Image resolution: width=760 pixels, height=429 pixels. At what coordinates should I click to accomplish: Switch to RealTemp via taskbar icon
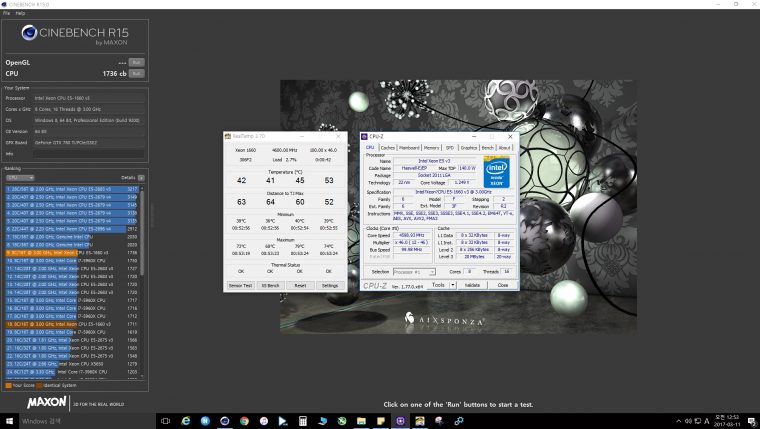[420, 421]
